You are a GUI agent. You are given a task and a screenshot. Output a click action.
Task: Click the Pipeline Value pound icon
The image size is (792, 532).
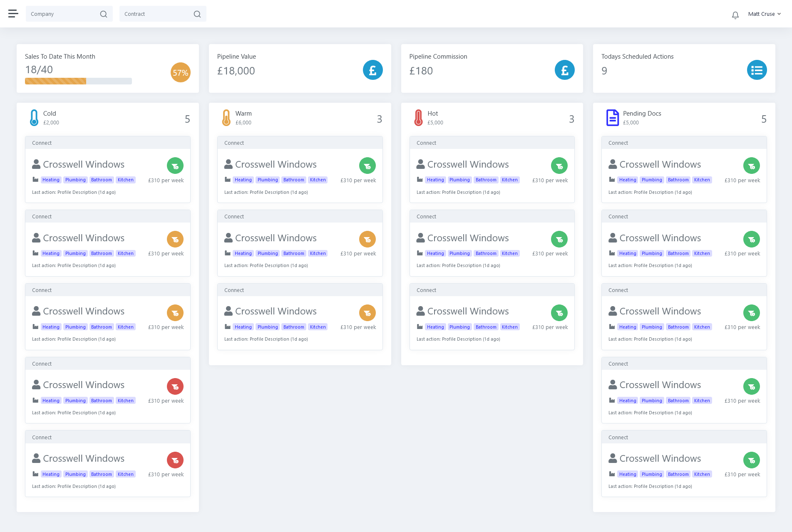click(372, 70)
